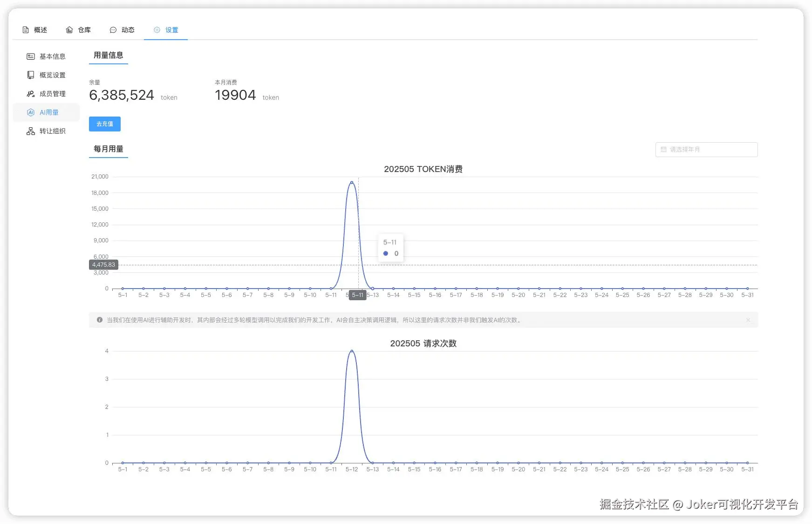Open 概览设置 in the sidebar
812x524 pixels.
(47, 75)
